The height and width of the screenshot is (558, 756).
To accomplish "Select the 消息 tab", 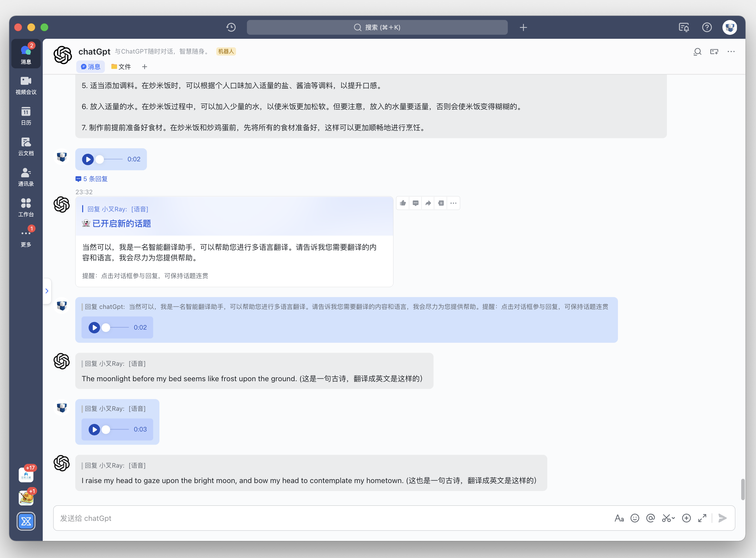I will pyautogui.click(x=90, y=67).
